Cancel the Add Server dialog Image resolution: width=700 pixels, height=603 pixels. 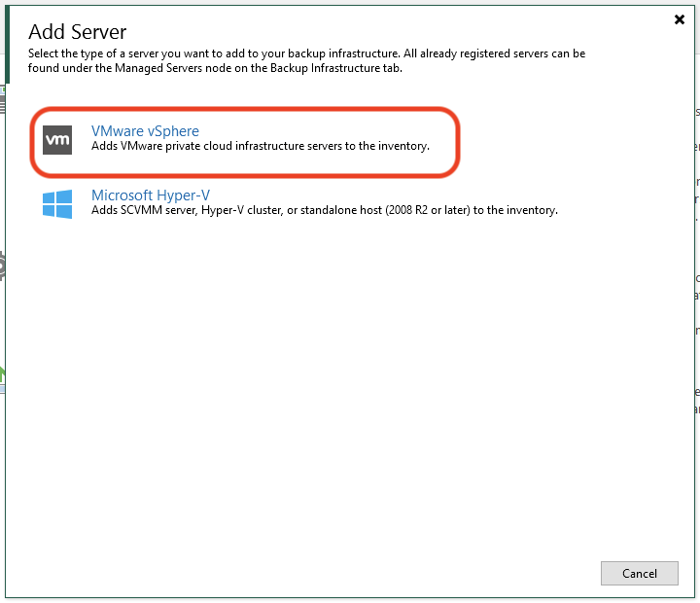point(640,573)
